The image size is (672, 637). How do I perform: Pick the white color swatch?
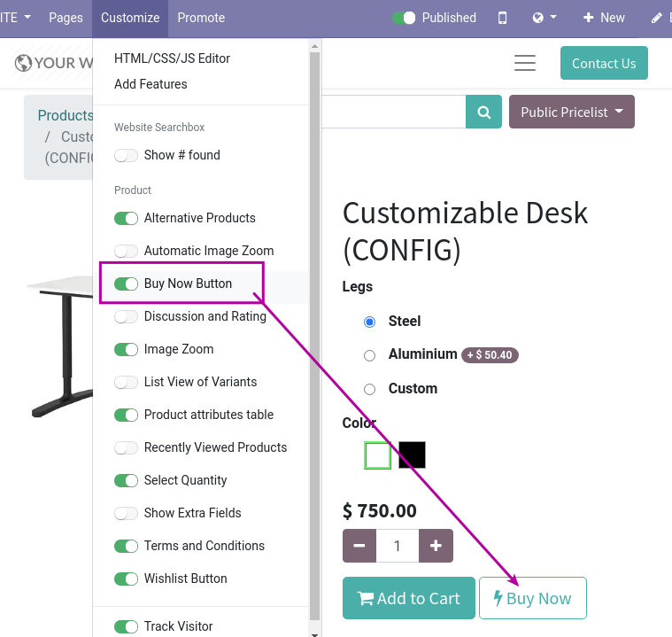tap(377, 455)
